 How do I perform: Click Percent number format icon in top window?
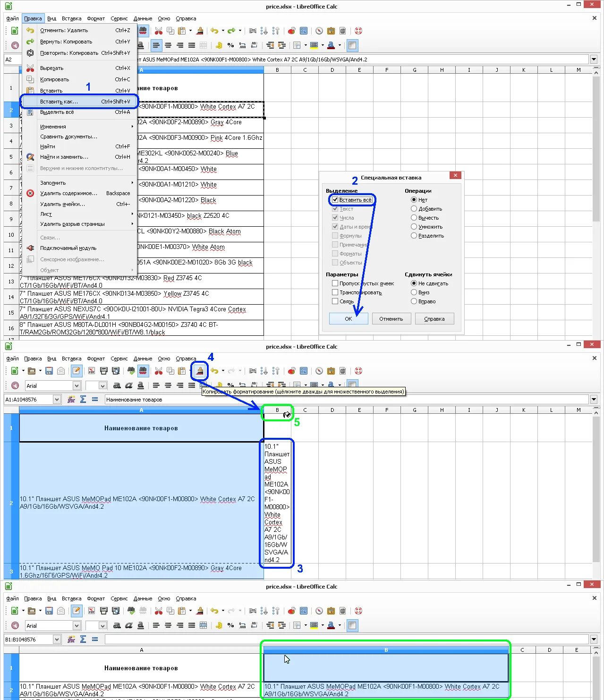[x=230, y=46]
